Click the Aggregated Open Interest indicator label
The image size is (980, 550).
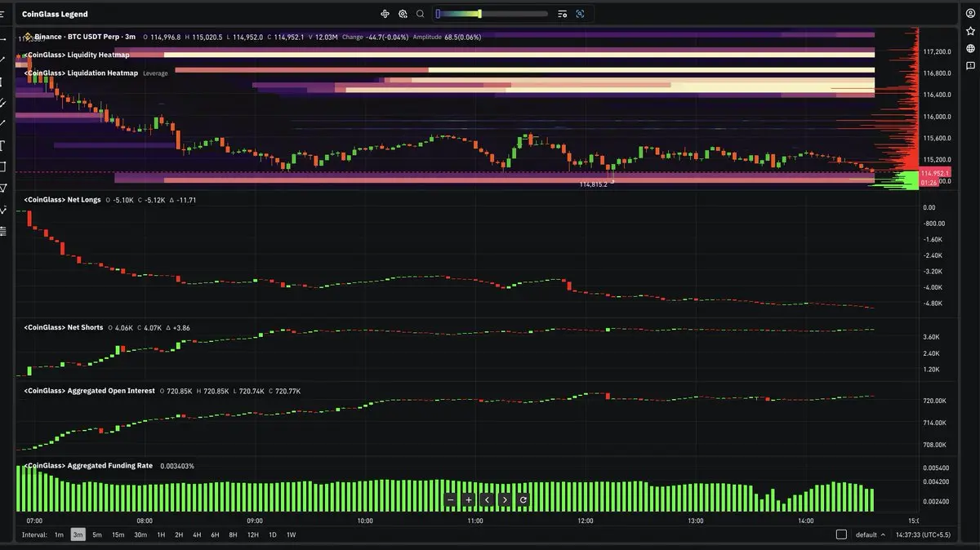pos(88,391)
